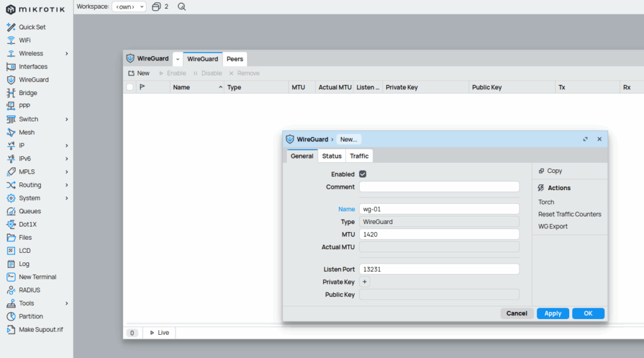Click the Listen Port input field

439,269
